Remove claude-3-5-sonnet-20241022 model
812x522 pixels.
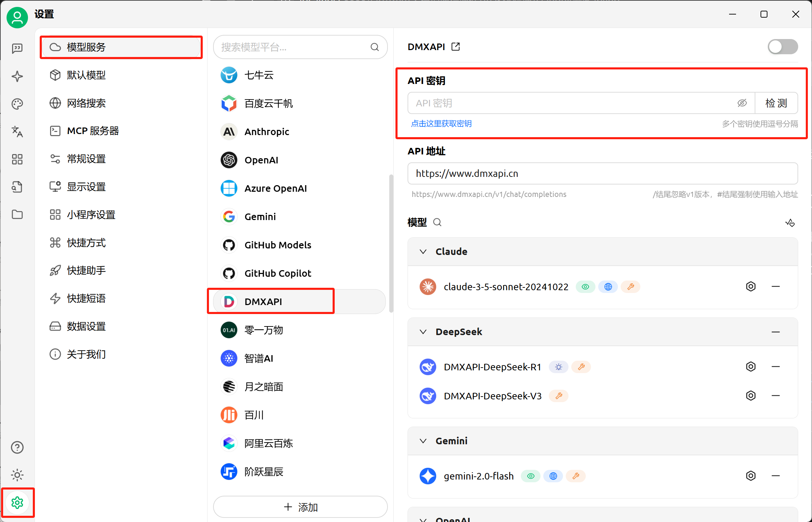pyautogui.click(x=776, y=287)
